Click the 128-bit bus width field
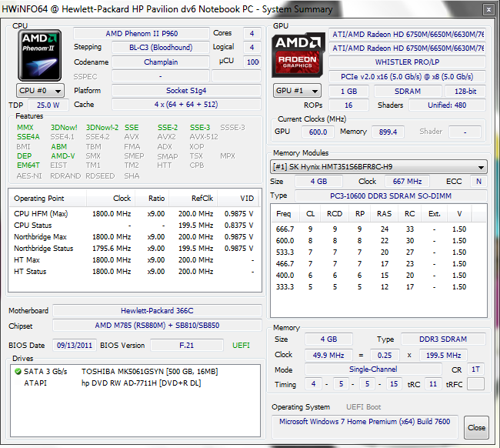This screenshot has height=448, width=500. pyautogui.click(x=465, y=92)
